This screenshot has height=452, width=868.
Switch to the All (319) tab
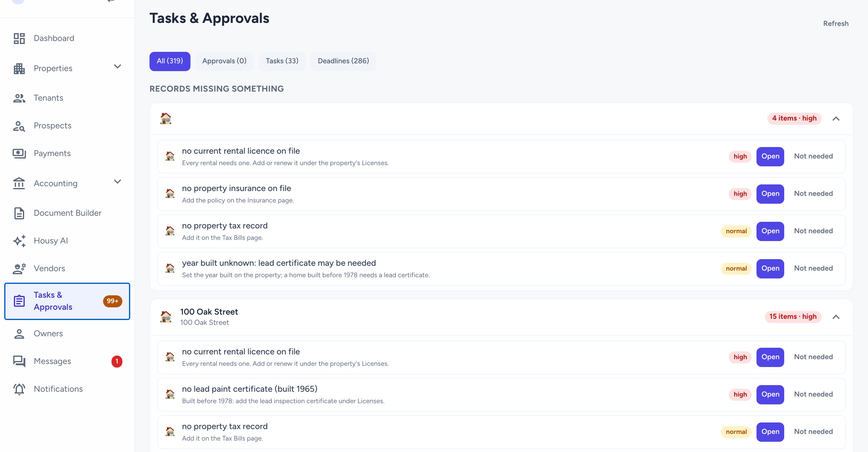170,61
